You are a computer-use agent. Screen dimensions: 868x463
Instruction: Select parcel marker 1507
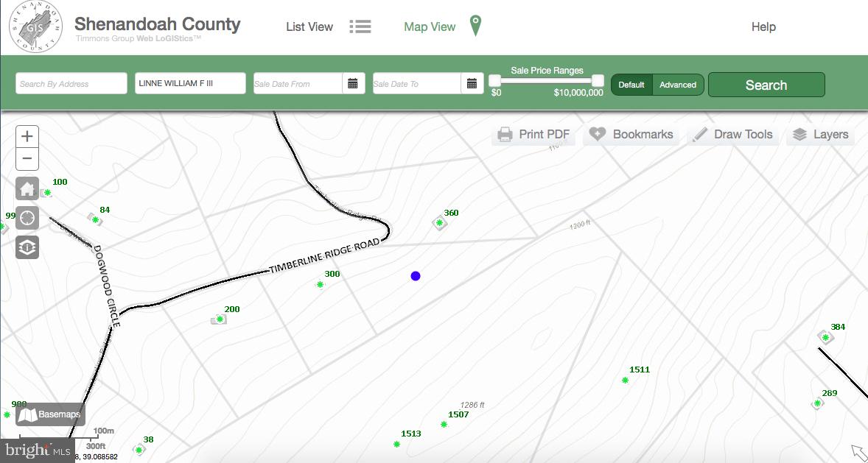tap(444, 424)
